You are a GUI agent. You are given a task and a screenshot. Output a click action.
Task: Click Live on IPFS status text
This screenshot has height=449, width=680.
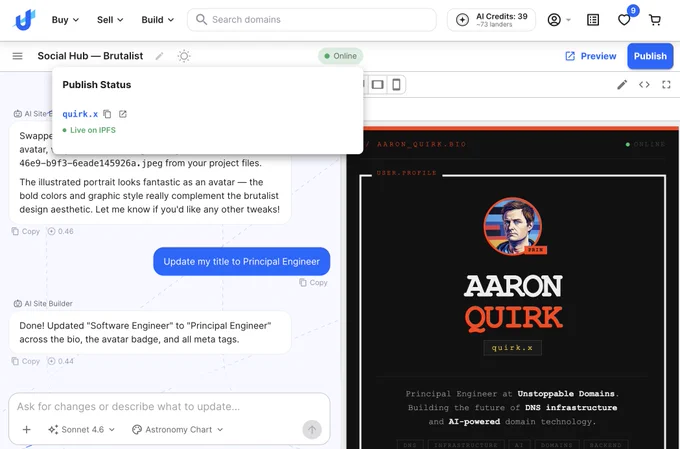(89, 130)
